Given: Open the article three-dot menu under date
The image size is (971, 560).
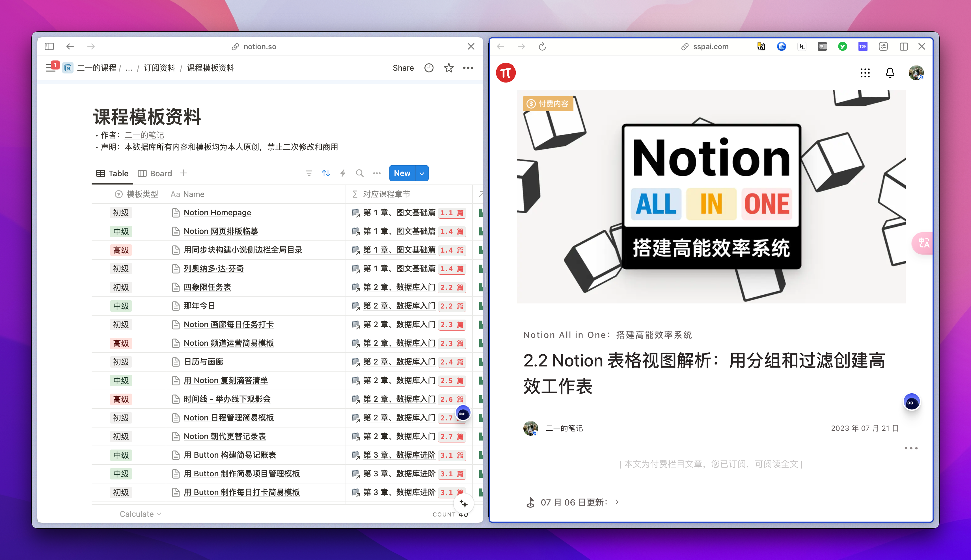Looking at the screenshot, I should tap(911, 448).
